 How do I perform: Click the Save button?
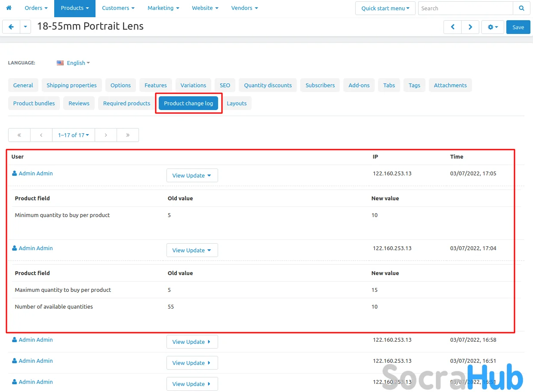coord(518,27)
